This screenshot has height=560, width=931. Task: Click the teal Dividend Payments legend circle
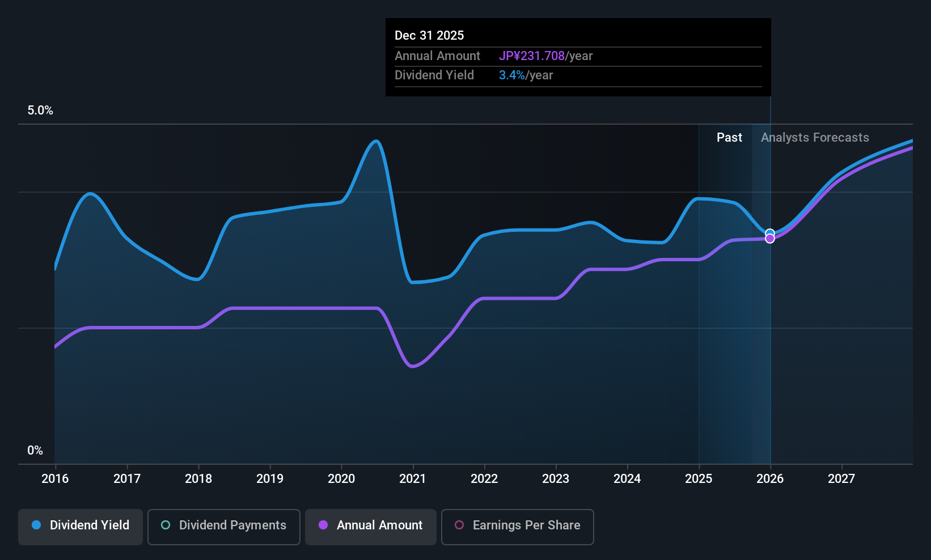tap(166, 525)
